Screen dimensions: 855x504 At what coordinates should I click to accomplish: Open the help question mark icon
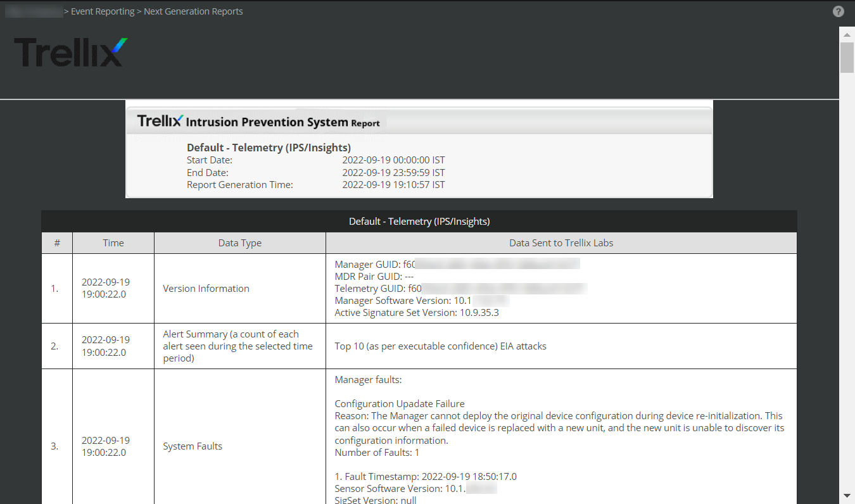coord(839,11)
